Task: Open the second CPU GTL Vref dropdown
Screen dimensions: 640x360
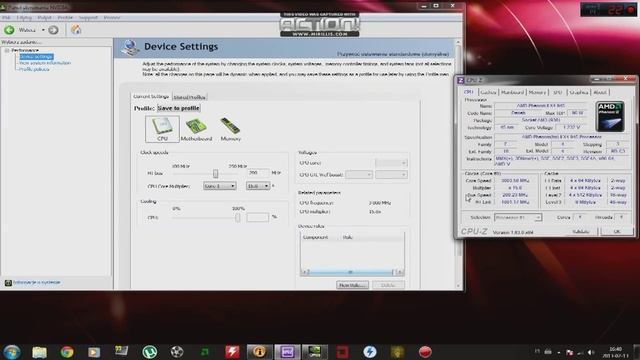Action: pyautogui.click(x=391, y=175)
